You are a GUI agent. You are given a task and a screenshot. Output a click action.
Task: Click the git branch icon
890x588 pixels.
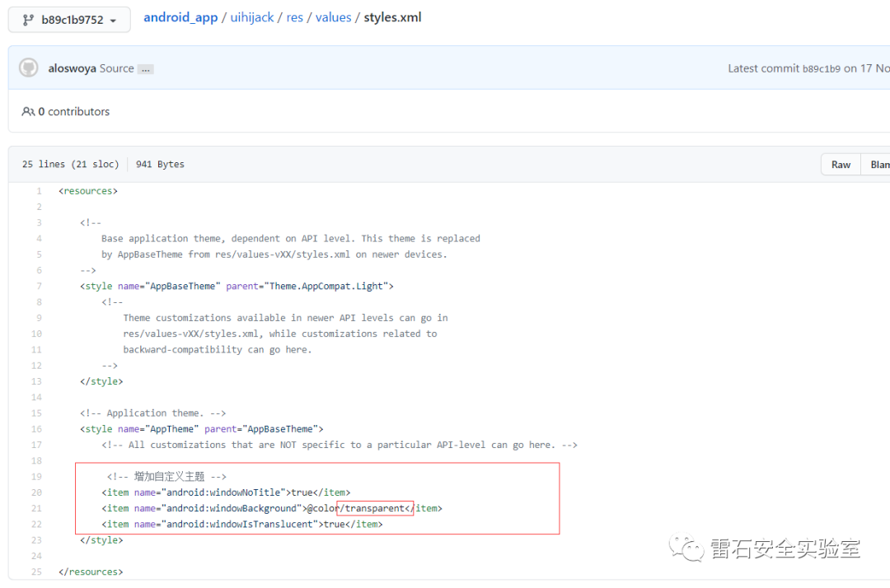[28, 21]
